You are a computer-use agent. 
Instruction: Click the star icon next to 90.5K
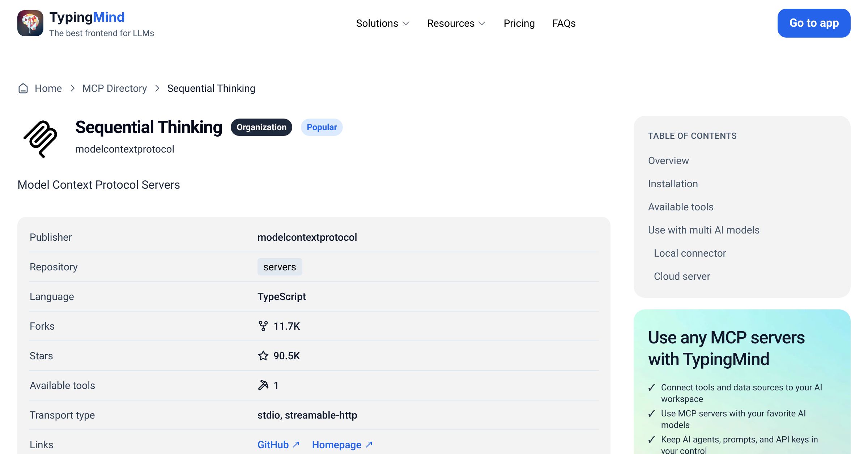pos(263,356)
